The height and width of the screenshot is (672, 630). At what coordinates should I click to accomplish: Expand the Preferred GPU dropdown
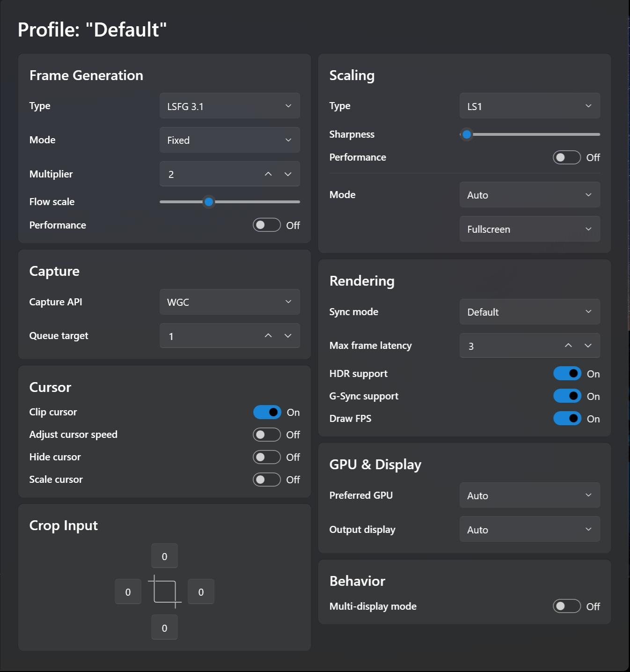coord(529,495)
